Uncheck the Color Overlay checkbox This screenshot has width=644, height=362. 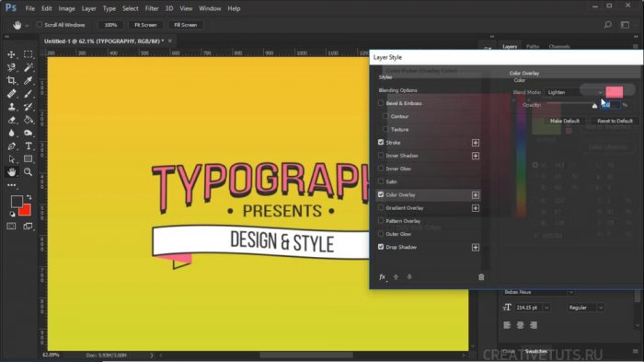(381, 194)
